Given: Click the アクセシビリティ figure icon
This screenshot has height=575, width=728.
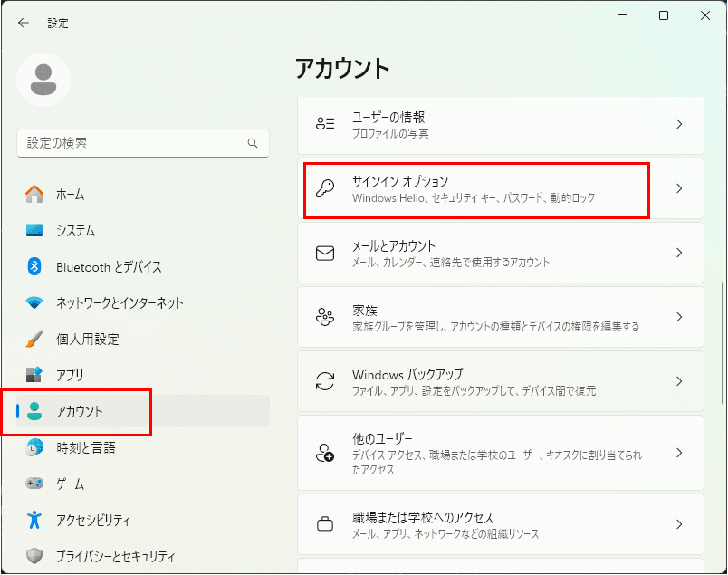Looking at the screenshot, I should click(34, 520).
